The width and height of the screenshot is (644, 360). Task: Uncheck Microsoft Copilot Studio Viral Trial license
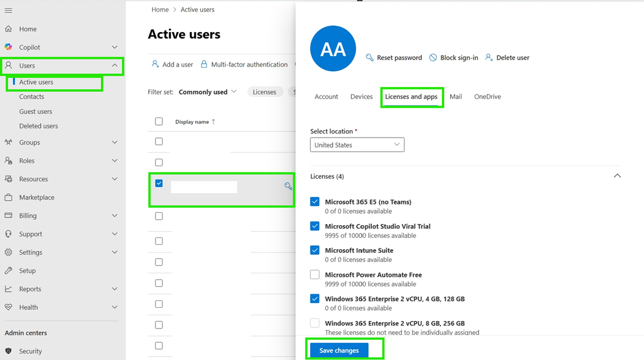point(315,226)
